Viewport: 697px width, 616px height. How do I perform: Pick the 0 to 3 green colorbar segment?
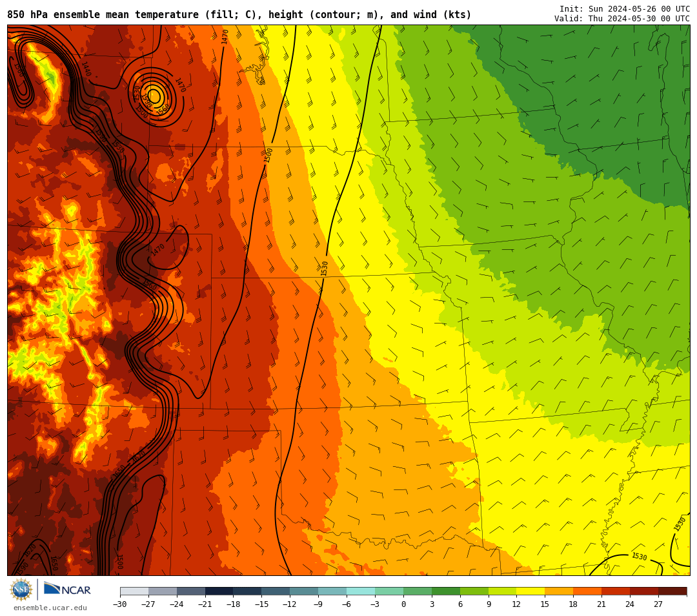[x=418, y=591]
